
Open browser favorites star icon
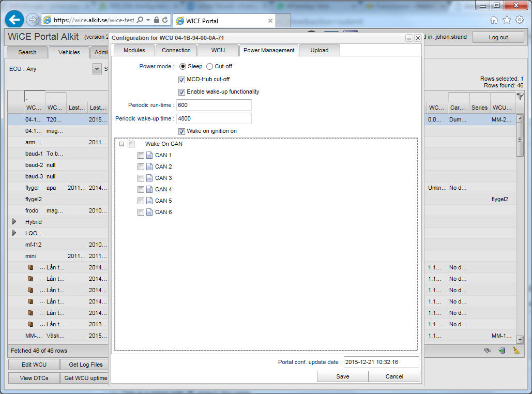click(x=507, y=20)
